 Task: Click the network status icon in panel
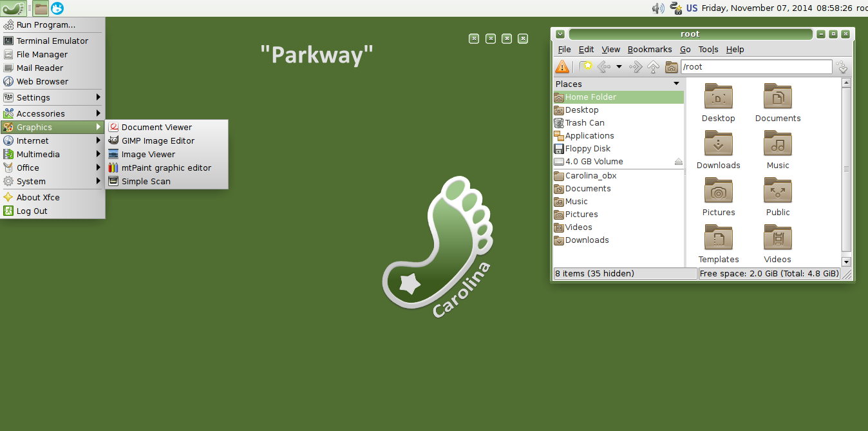676,8
